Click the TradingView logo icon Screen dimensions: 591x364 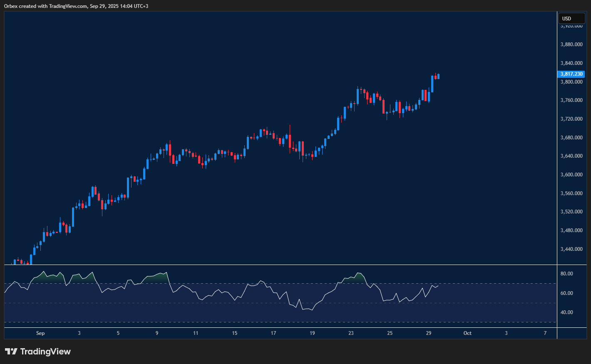point(11,352)
